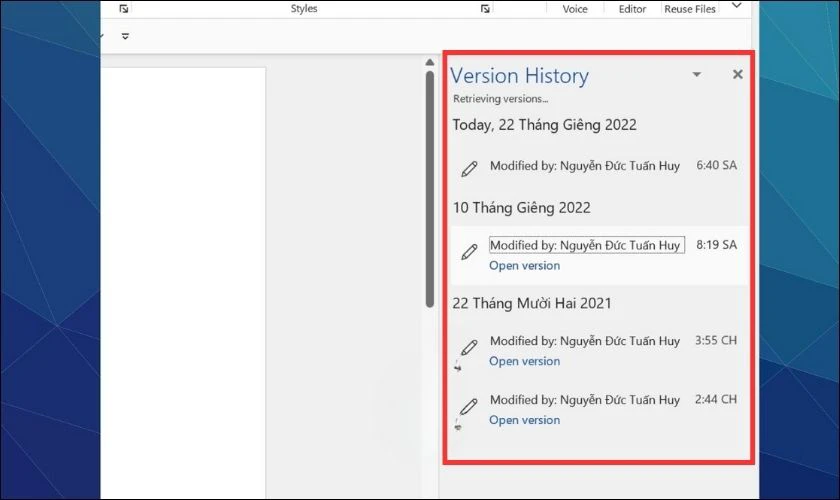Open the Styles group dialog launcher
This screenshot has width=840, height=500.
pyautogui.click(x=485, y=9)
